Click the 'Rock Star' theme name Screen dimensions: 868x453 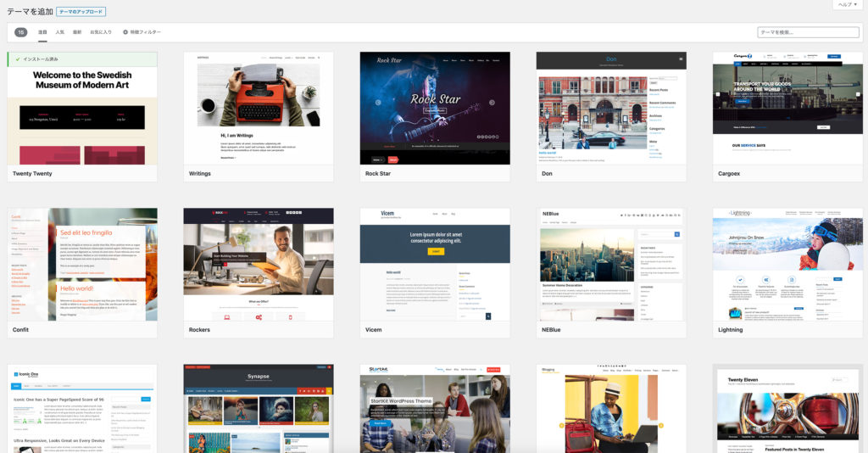(377, 173)
